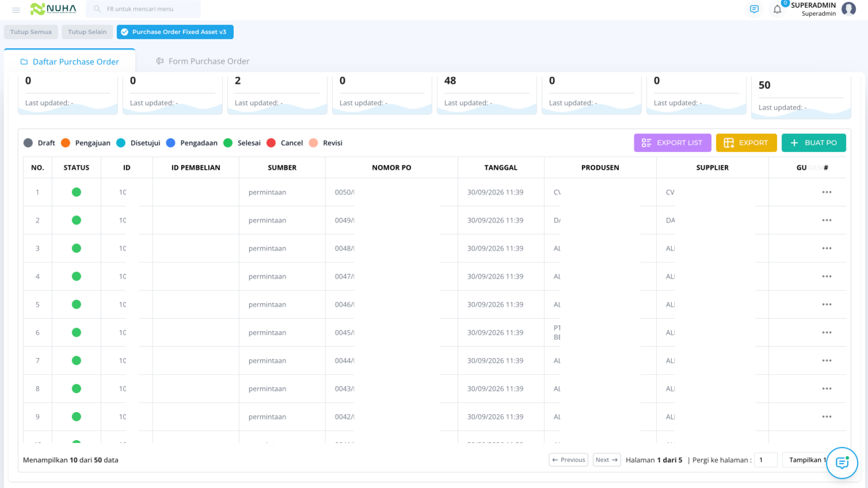
Task: Open actions menu for row 0045
Action: click(x=827, y=333)
